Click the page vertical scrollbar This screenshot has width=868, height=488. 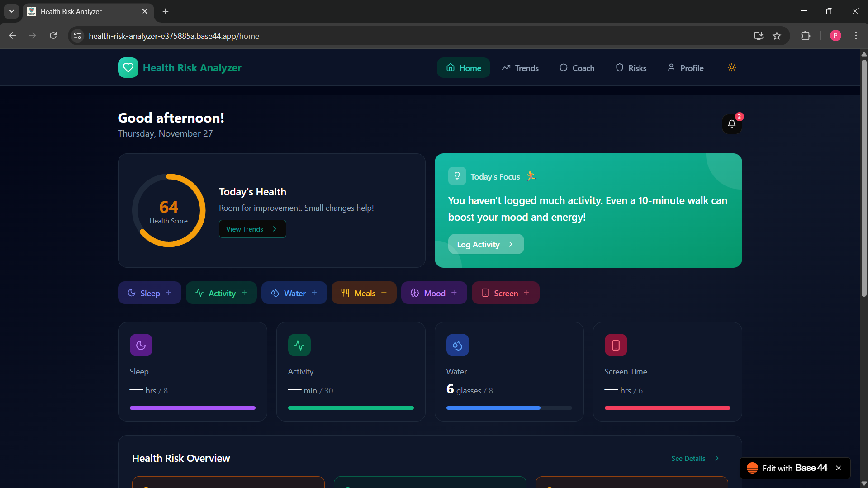coord(864,178)
